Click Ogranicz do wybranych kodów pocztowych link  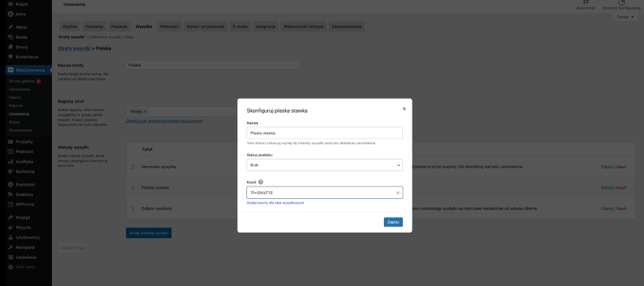(164, 121)
